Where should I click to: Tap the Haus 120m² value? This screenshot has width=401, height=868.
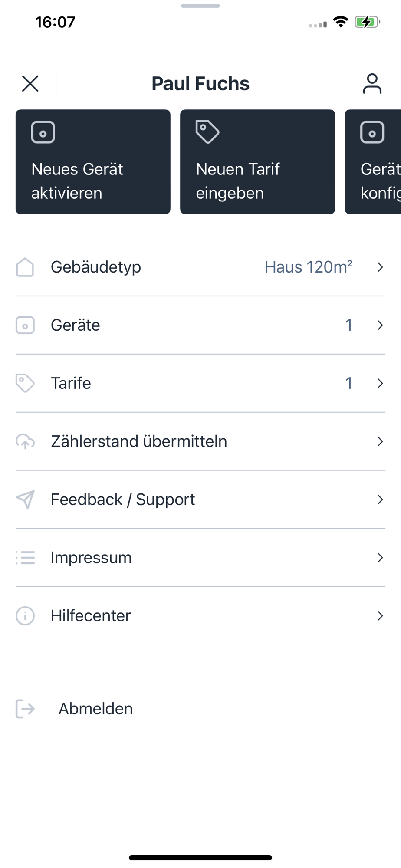click(309, 267)
